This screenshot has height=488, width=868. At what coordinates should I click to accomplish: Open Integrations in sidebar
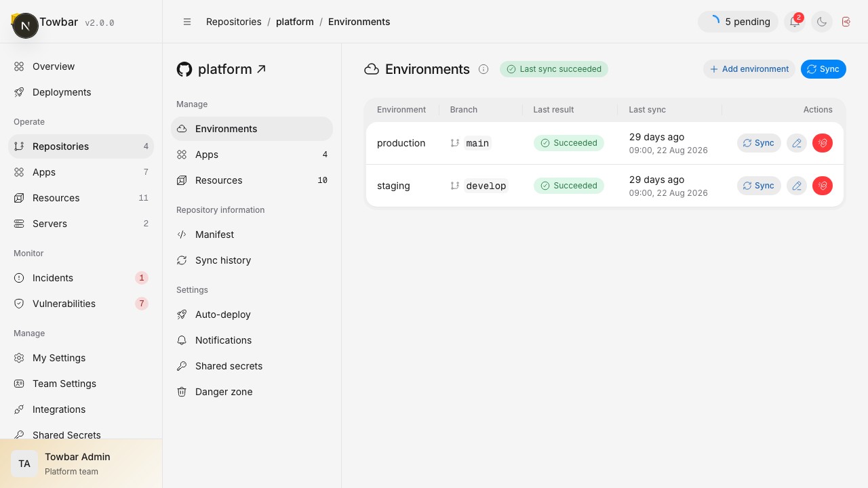[81, 409]
